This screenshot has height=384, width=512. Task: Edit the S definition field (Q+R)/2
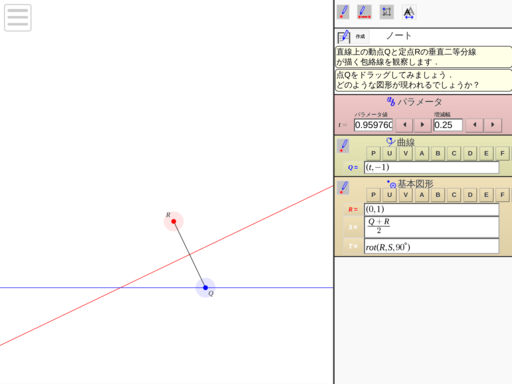[x=432, y=227]
